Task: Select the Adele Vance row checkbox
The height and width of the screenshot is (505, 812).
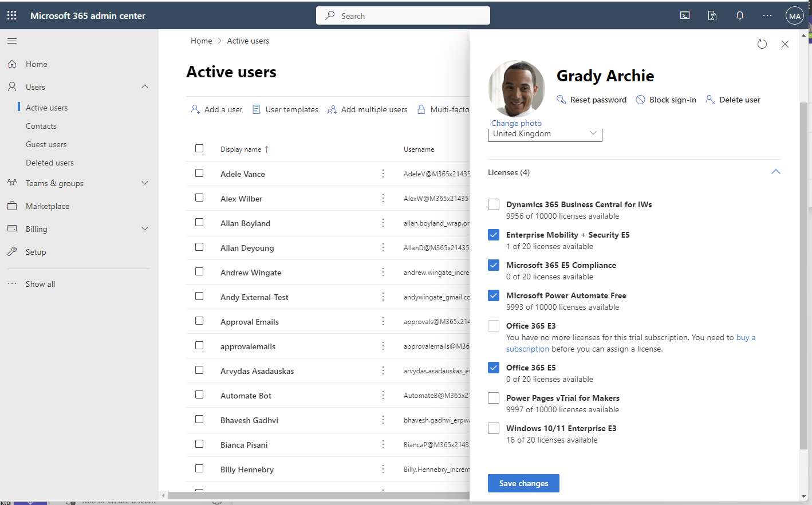Action: point(199,173)
